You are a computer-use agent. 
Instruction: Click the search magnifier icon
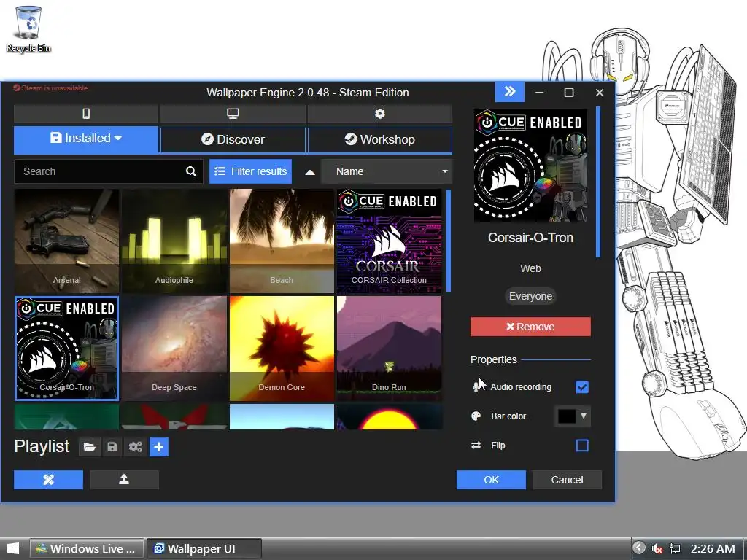click(191, 171)
